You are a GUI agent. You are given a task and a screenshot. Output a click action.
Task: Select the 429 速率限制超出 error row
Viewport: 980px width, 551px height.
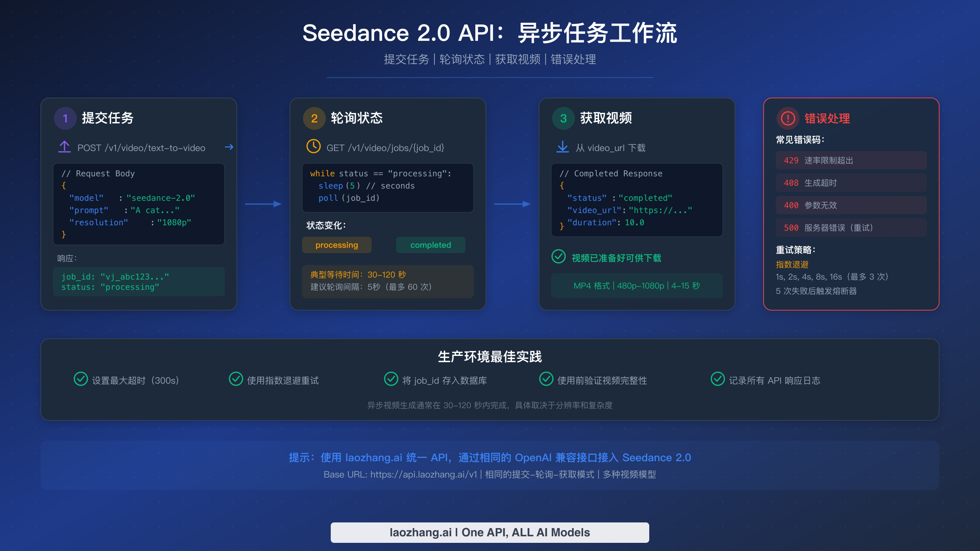coord(851,160)
